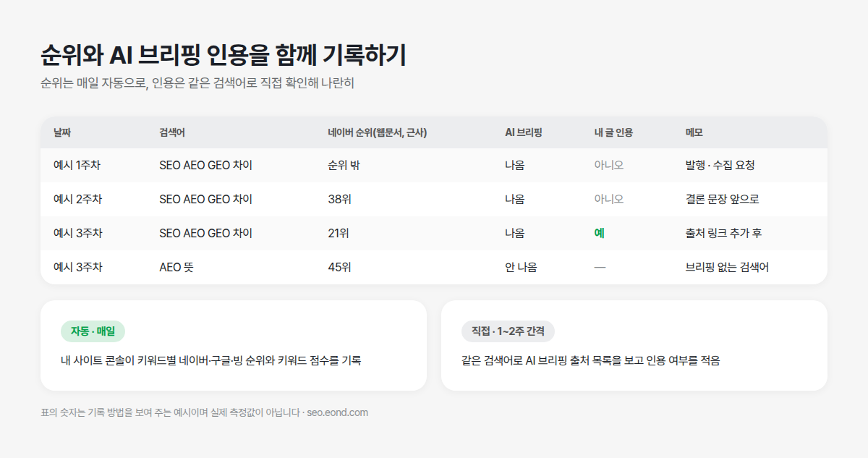Click the '날짜' column header
Screen dimensions: 868x458
pos(62,133)
